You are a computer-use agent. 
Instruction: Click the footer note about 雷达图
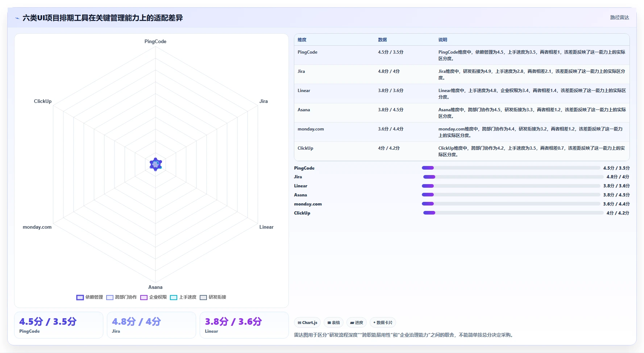[404, 335]
